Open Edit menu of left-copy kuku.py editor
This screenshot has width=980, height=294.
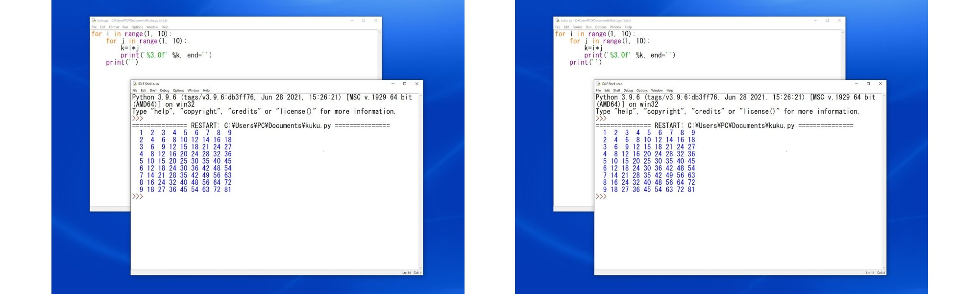point(103,27)
